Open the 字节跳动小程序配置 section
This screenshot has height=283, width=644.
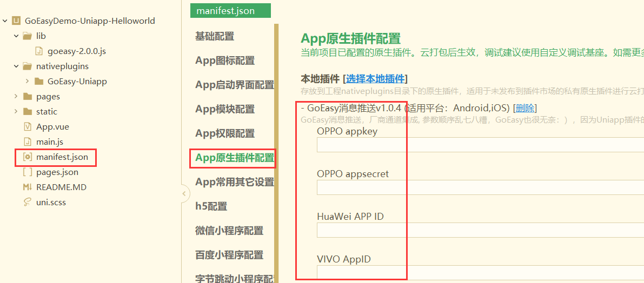[235, 279]
